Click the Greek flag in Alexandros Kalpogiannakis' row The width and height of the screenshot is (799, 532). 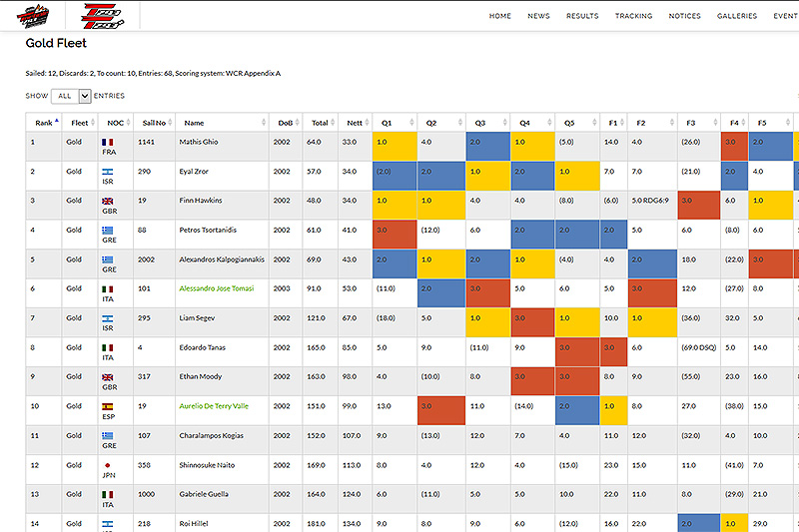pyautogui.click(x=108, y=260)
